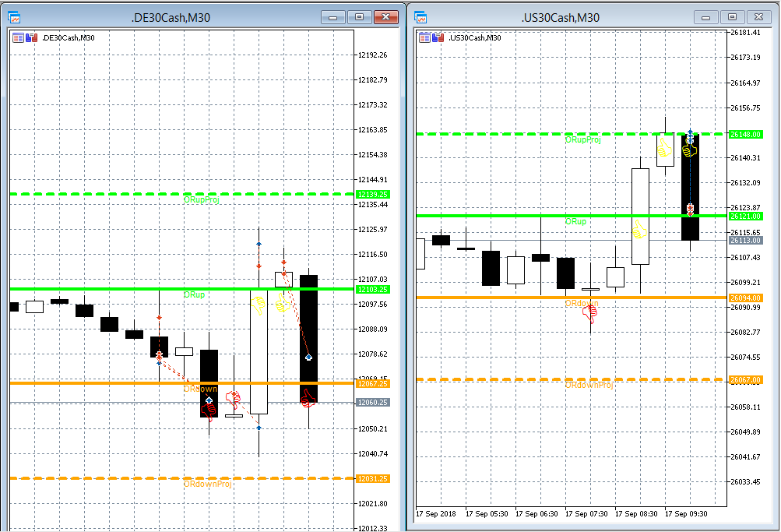Click the red-blue icon beside the .DE30Cash,M30 label
The height and width of the screenshot is (532, 781).
[x=32, y=38]
